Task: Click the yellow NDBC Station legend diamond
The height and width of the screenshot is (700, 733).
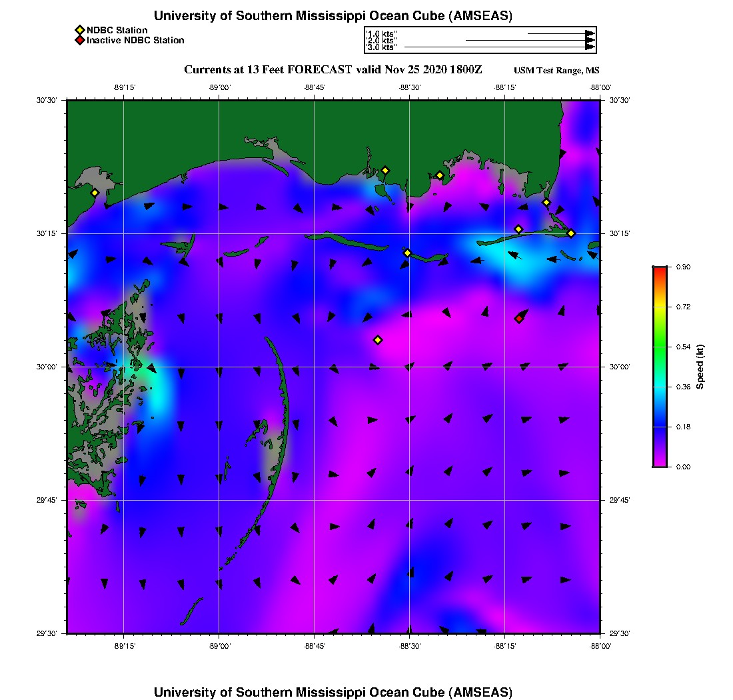Action: point(79,30)
